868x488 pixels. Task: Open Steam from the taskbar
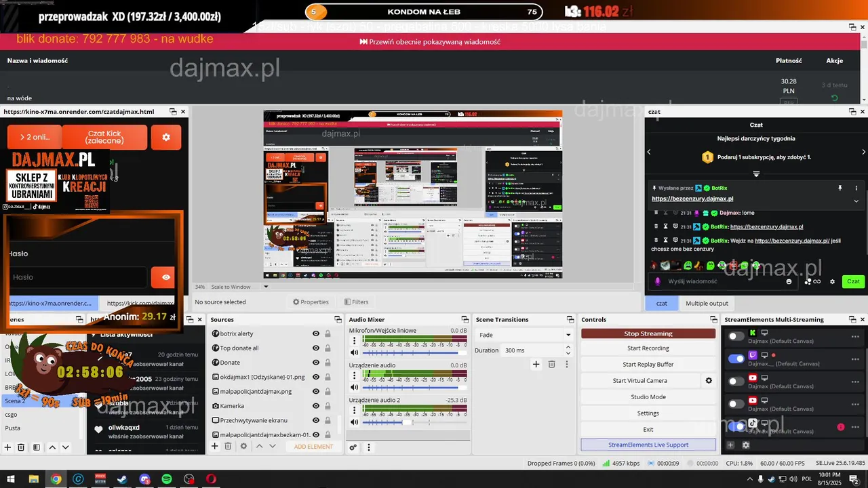(122, 479)
